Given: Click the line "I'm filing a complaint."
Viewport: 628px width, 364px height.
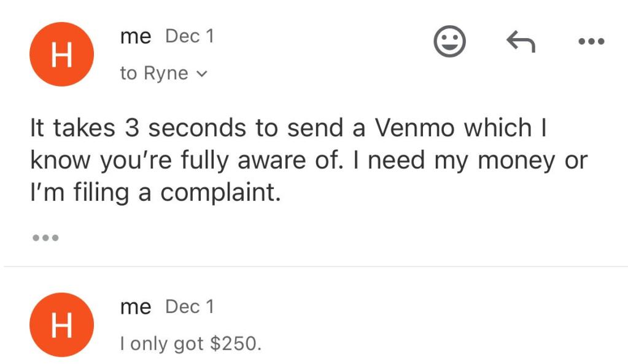Looking at the screenshot, I should [155, 192].
